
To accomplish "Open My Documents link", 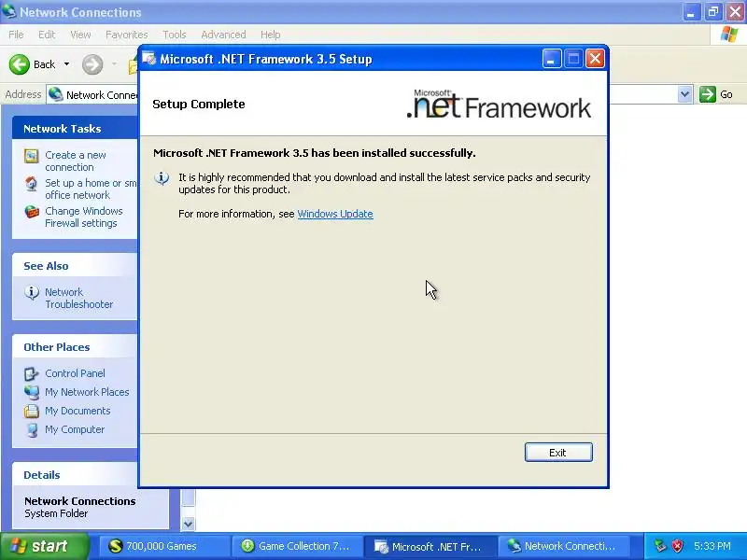I will [x=78, y=411].
